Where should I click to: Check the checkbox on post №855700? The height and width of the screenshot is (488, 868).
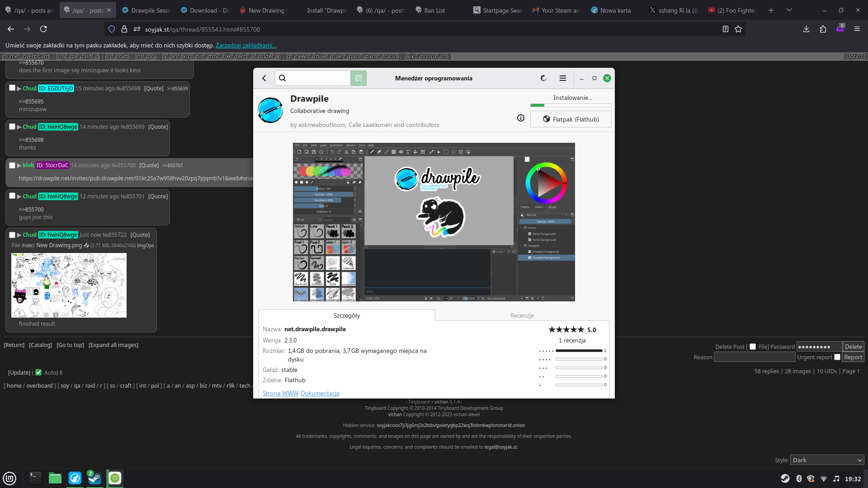click(x=12, y=165)
